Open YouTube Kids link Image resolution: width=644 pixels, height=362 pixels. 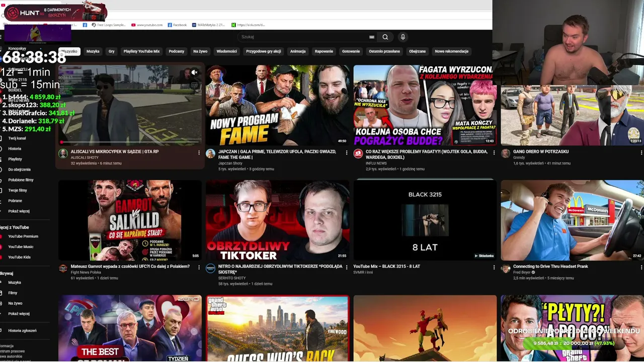point(19,257)
